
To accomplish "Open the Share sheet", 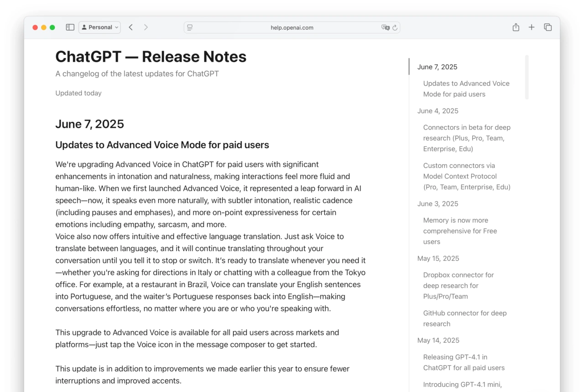I will pyautogui.click(x=516, y=27).
